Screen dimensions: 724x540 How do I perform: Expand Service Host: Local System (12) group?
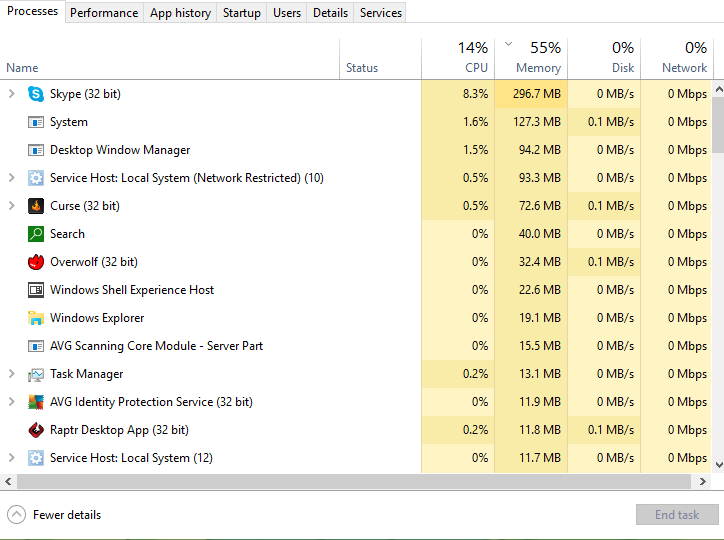click(x=12, y=458)
